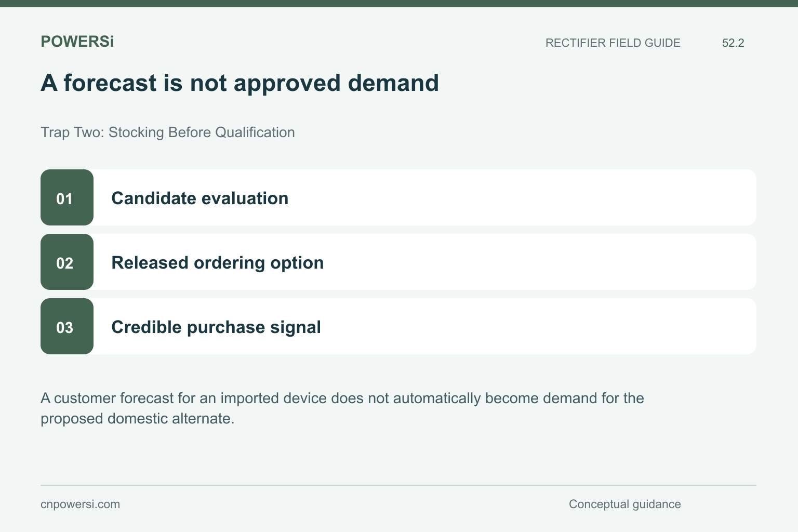Select the 'Candidate evaluation' item
Viewport: 798px width, 532px height.
pyautogui.click(x=398, y=197)
